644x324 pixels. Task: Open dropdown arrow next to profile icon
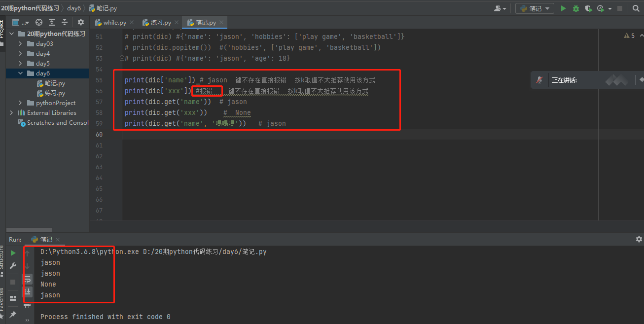[x=610, y=8]
